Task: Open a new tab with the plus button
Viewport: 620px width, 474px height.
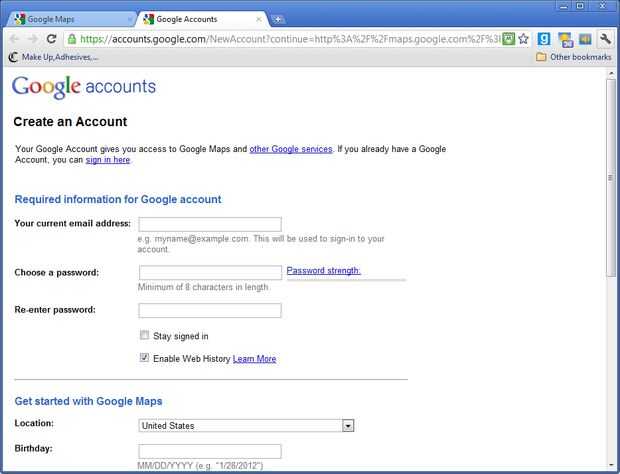Action: 278,19
